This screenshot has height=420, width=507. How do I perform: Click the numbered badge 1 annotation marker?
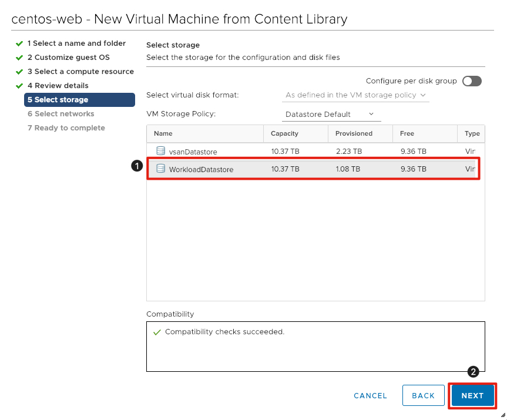tap(137, 166)
